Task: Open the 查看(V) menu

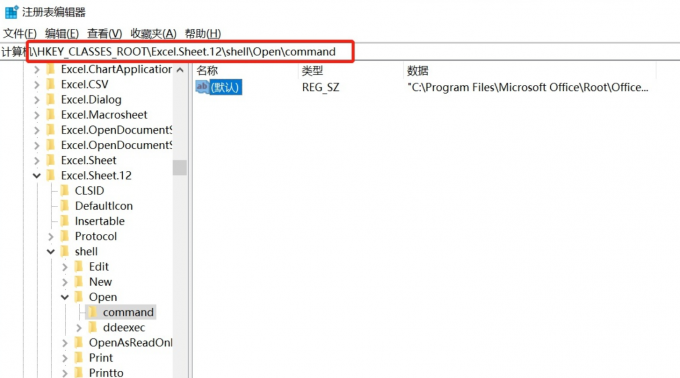Action: pos(105,33)
